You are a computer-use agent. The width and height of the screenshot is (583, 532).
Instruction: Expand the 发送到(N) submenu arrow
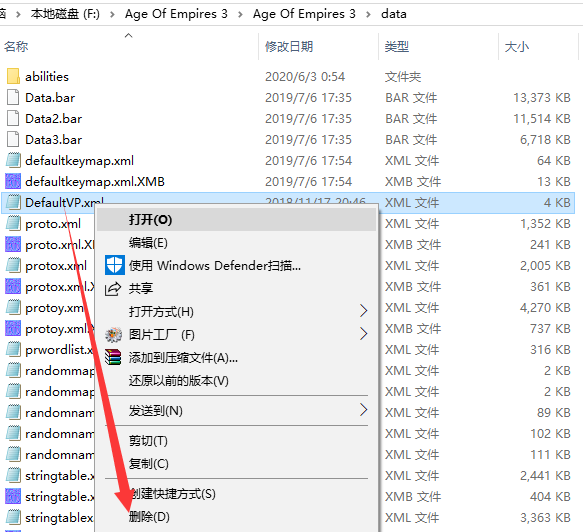pyautogui.click(x=364, y=410)
